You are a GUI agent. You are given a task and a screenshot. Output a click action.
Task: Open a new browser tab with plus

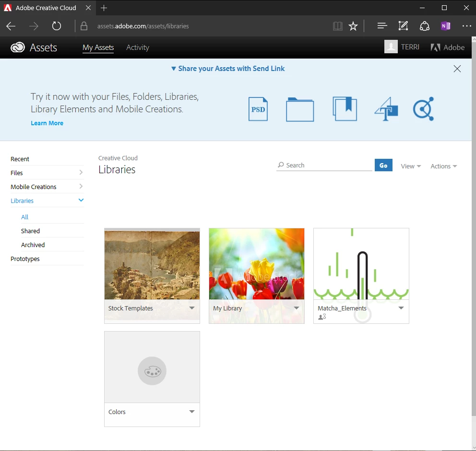pos(104,8)
